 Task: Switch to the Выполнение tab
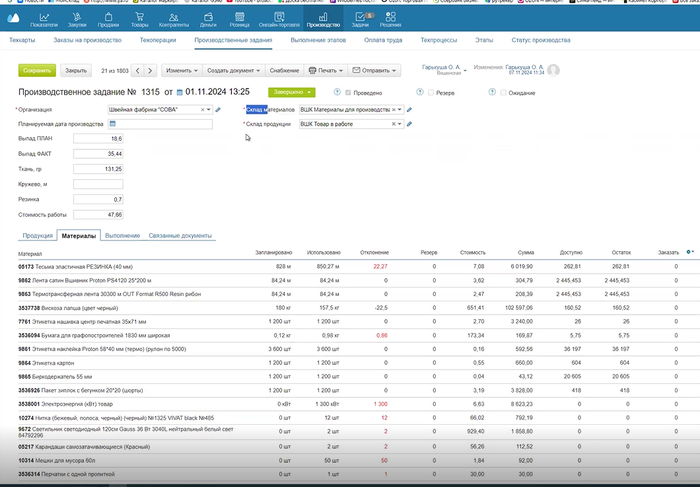pos(122,236)
